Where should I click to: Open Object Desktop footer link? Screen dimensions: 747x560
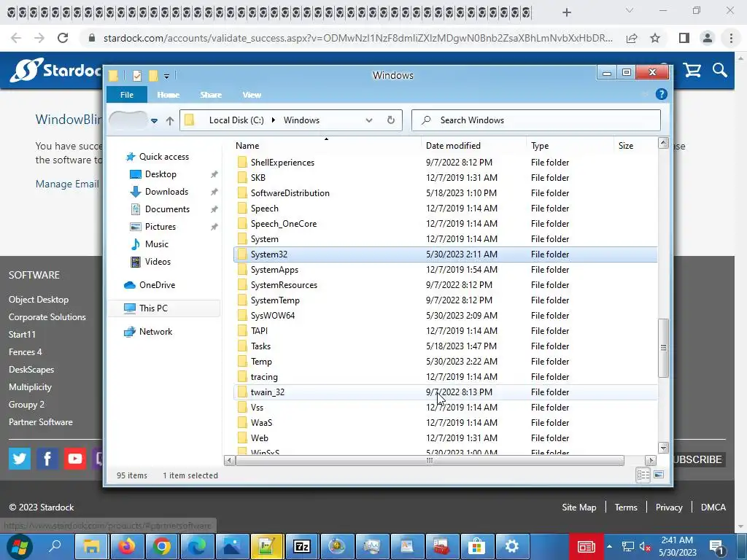[39, 300]
